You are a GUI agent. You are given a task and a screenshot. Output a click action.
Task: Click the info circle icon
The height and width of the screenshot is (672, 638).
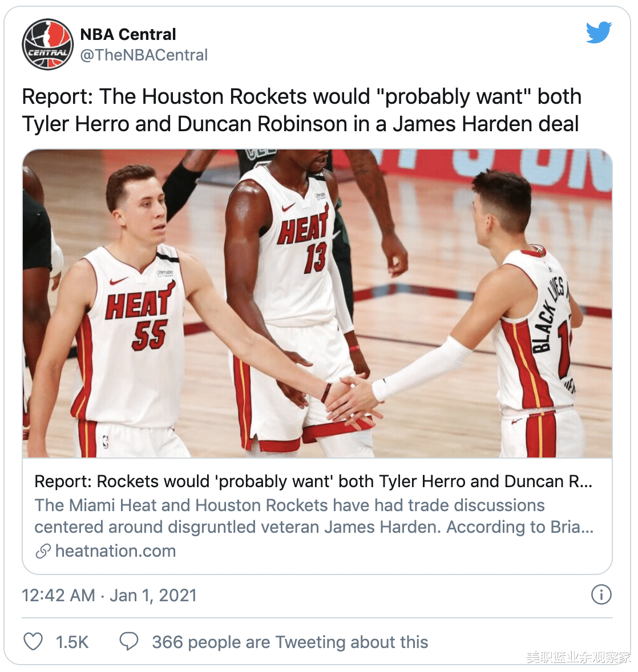click(x=601, y=595)
